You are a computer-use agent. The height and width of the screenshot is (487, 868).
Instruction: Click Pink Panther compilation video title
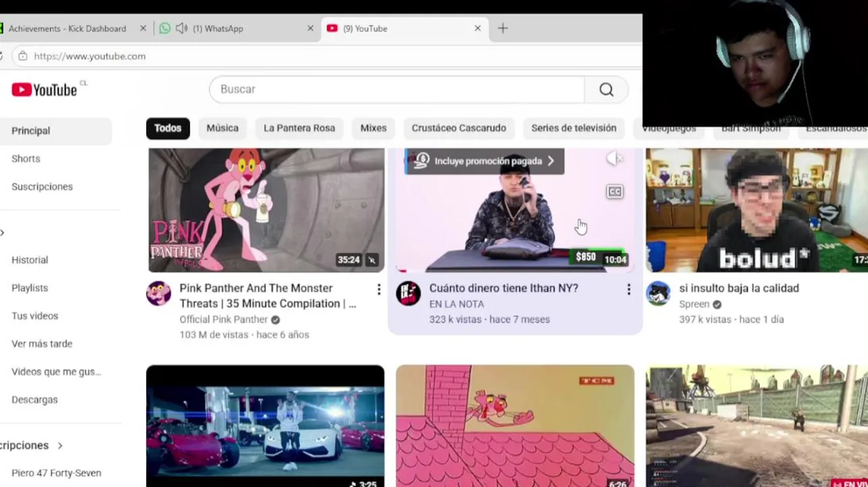point(268,296)
